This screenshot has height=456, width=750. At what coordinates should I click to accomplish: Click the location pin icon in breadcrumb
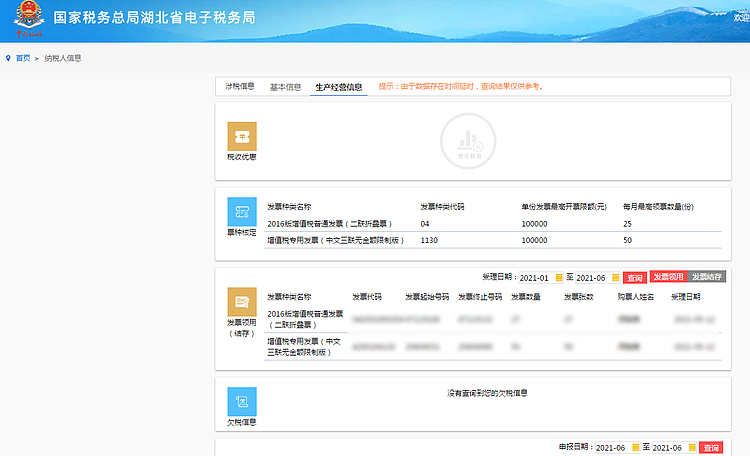point(8,58)
